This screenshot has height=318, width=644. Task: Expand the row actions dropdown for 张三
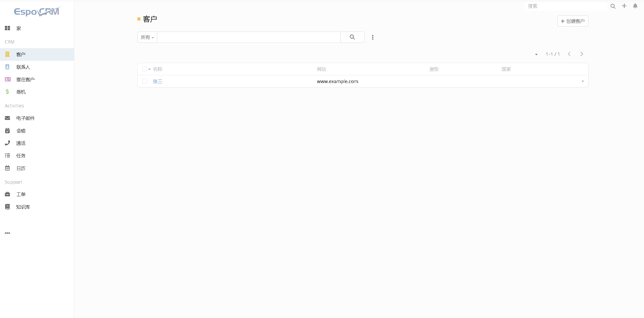583,81
